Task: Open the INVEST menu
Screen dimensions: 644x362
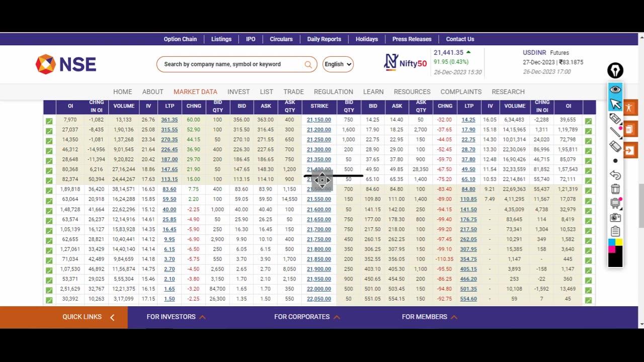Action: [x=238, y=92]
